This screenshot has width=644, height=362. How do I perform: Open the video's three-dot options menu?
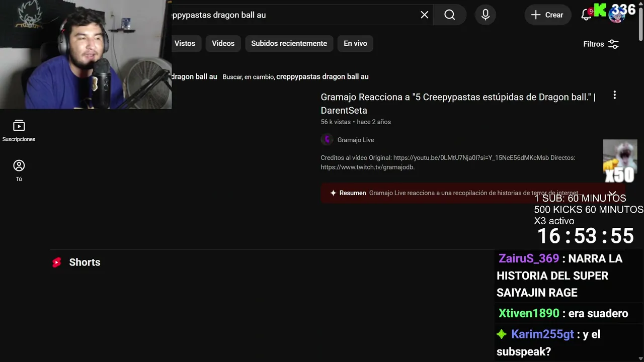click(x=614, y=95)
